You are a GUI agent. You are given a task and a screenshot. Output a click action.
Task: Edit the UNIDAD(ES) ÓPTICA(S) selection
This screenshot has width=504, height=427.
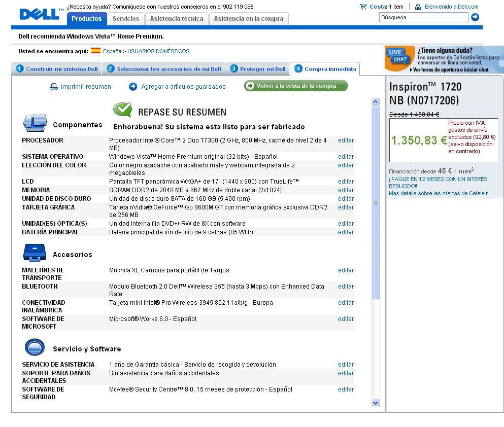(346, 224)
